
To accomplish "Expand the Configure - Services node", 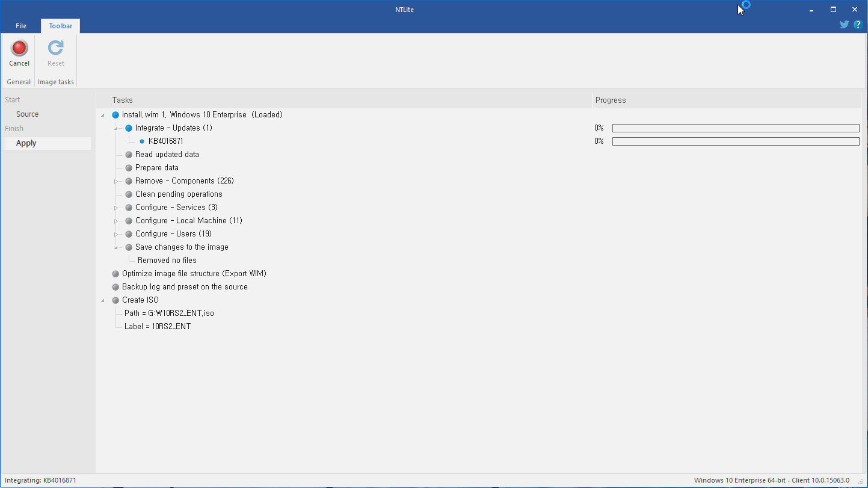I will click(116, 208).
